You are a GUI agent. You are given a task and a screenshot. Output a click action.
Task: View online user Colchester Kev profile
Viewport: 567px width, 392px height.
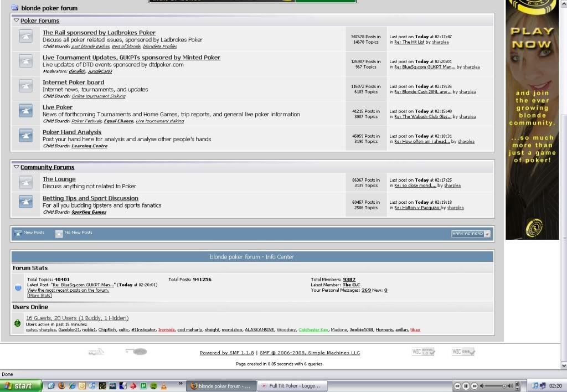click(313, 330)
